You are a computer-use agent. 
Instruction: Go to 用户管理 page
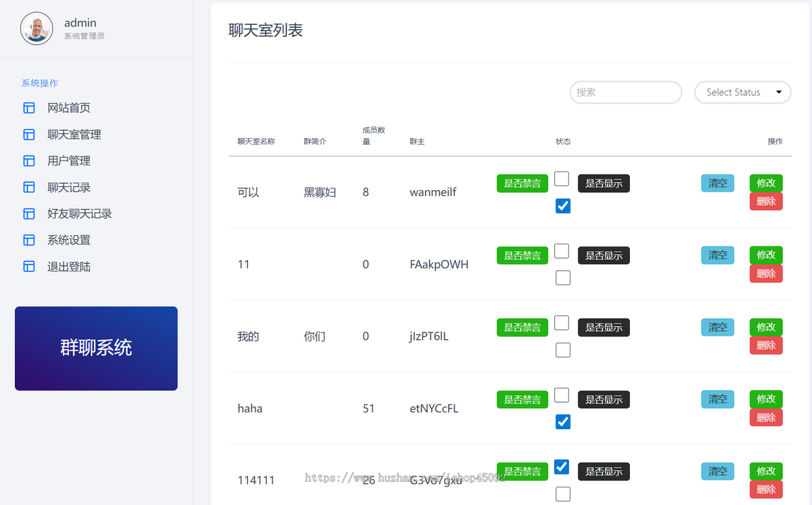(x=69, y=161)
